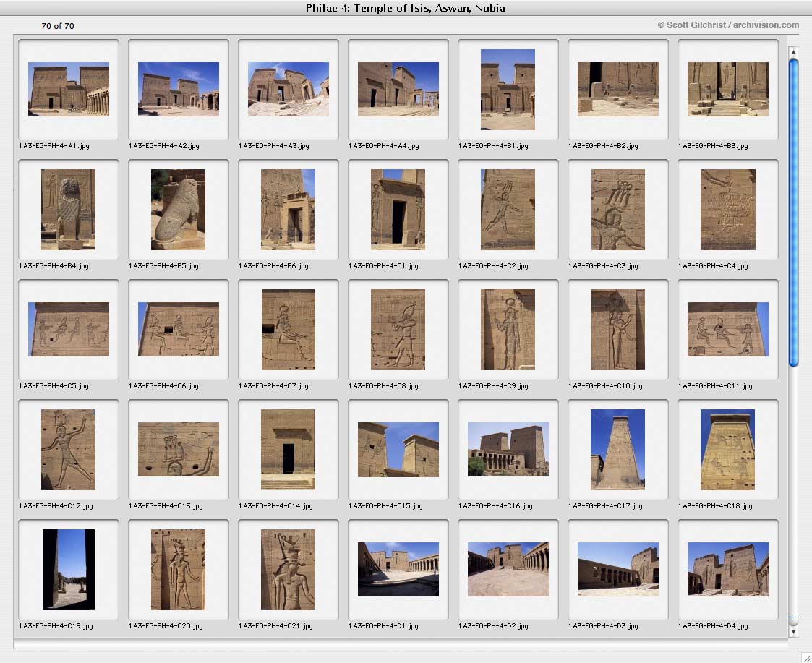Open thumbnail 1A3-EG-PH-4-A3.jpg
This screenshot has width=812, height=663.
pos(288,89)
